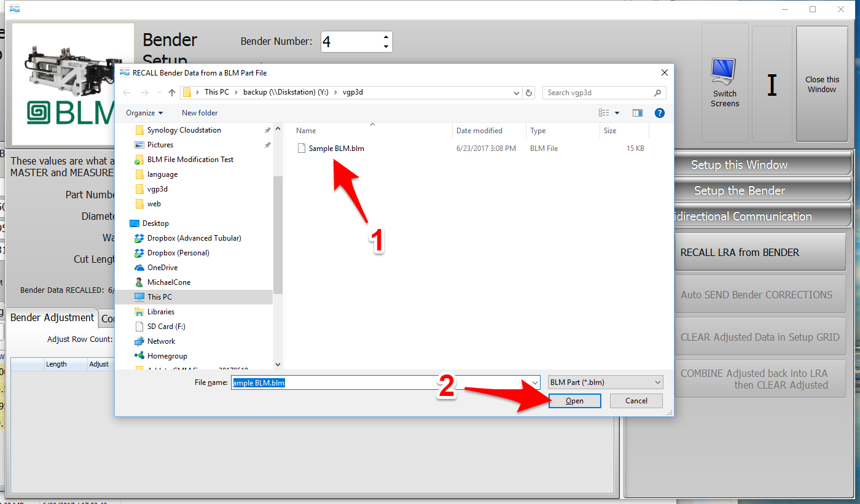This screenshot has height=504, width=860.
Task: Open the BLM Part file type dropdown
Action: (605, 382)
